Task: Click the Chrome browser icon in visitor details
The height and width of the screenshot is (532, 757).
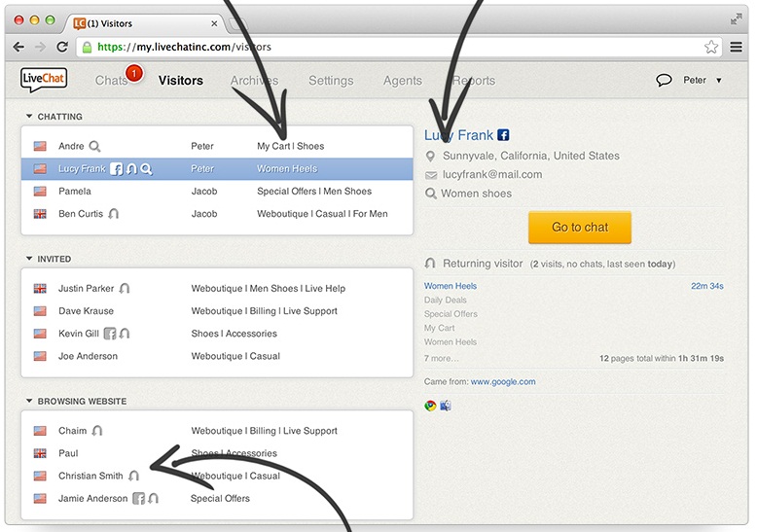Action: 430,406
